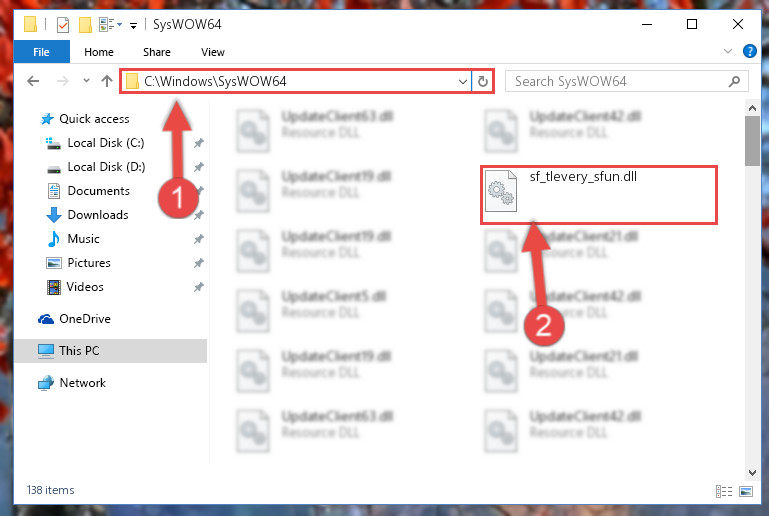Open the File menu

(x=42, y=52)
